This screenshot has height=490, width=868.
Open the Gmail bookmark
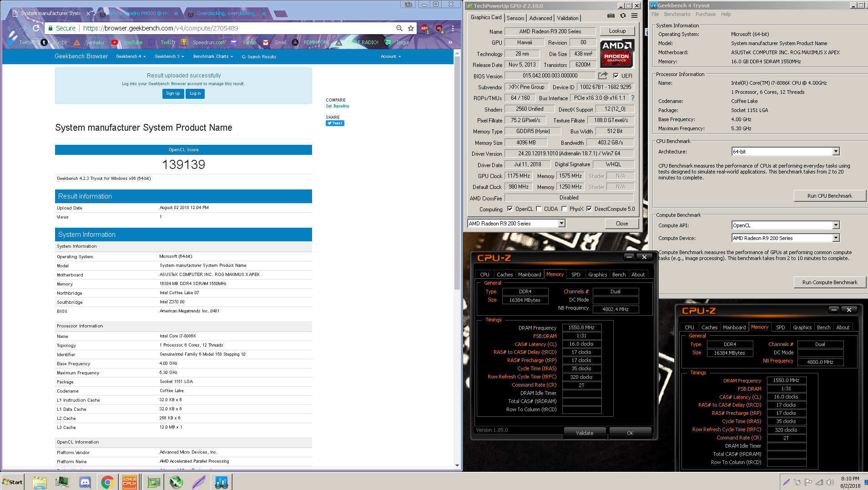(x=274, y=42)
